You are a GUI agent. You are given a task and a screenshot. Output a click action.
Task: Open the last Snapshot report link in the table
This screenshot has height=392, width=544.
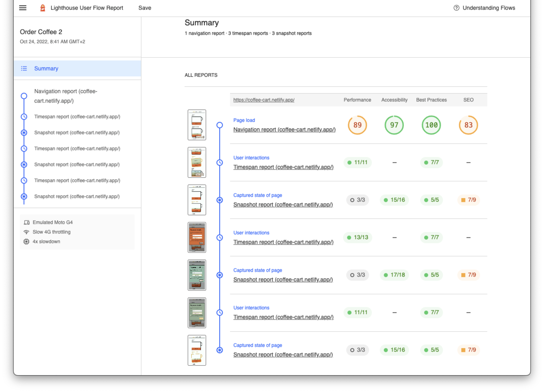[283, 355]
